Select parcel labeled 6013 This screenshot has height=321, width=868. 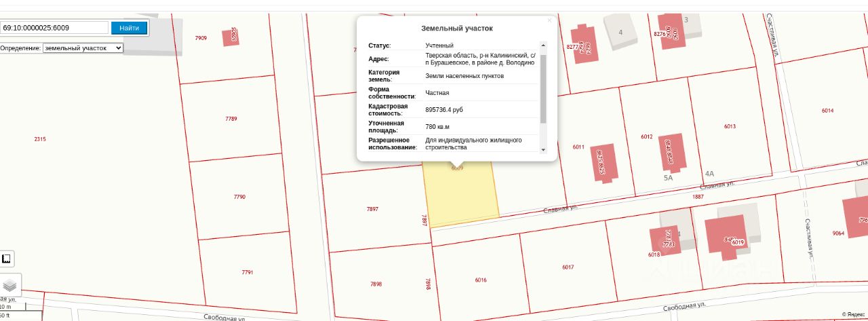730,126
